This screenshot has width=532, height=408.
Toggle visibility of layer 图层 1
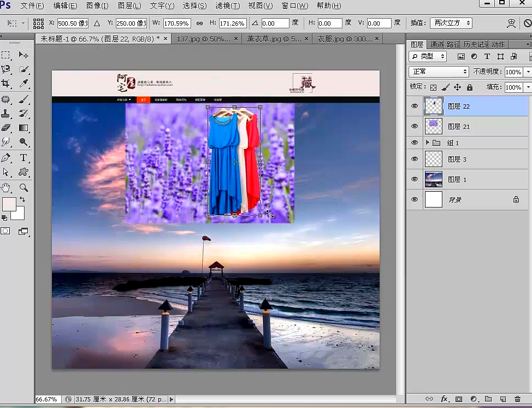[x=415, y=179]
